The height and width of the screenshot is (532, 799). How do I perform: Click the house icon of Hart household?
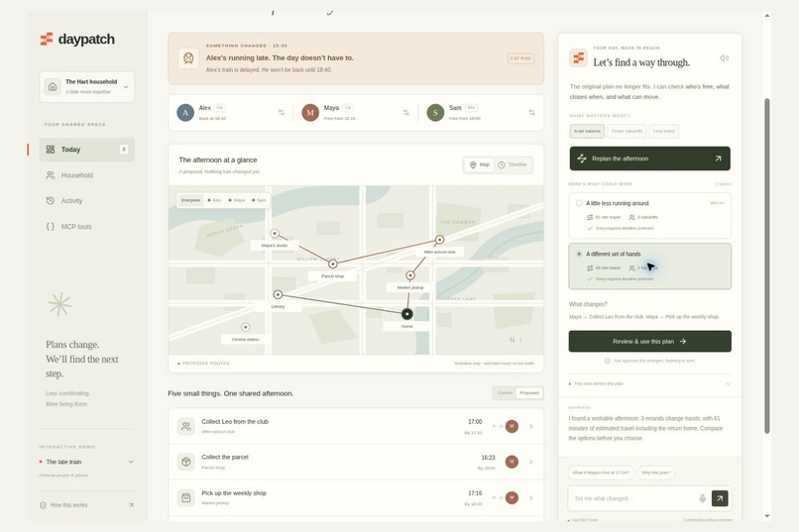pyautogui.click(x=53, y=86)
